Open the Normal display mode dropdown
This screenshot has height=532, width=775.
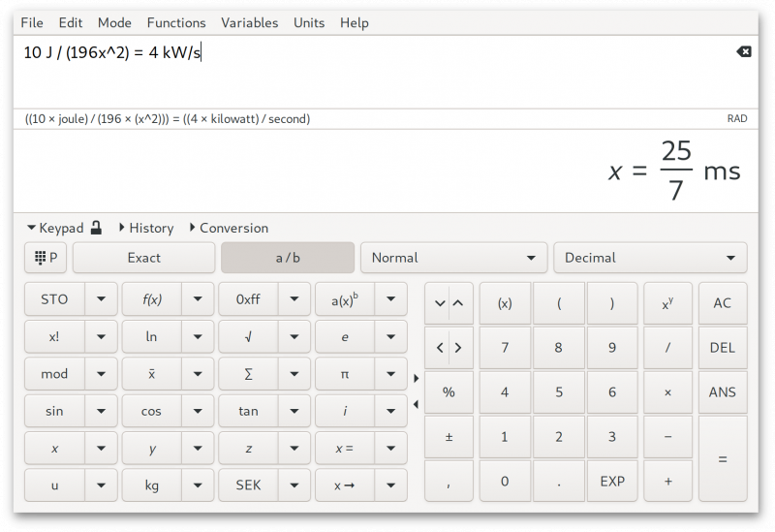(x=453, y=258)
